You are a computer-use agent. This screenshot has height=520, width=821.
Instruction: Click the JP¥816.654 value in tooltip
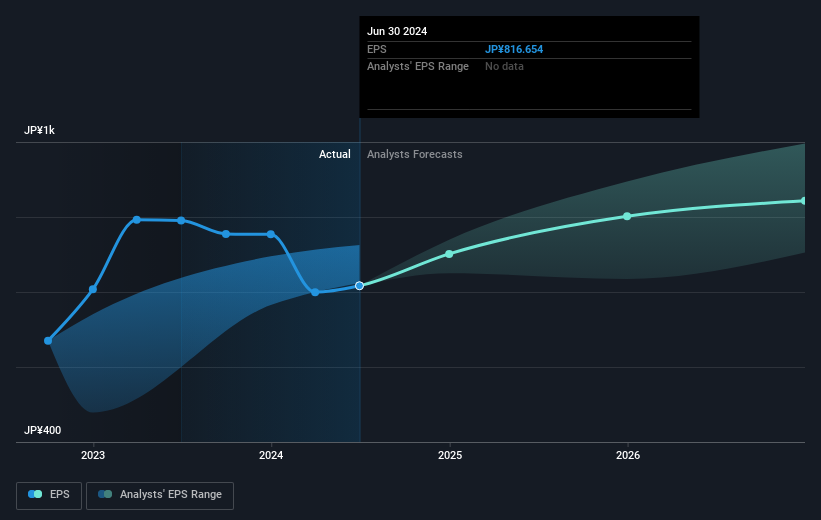click(x=514, y=49)
